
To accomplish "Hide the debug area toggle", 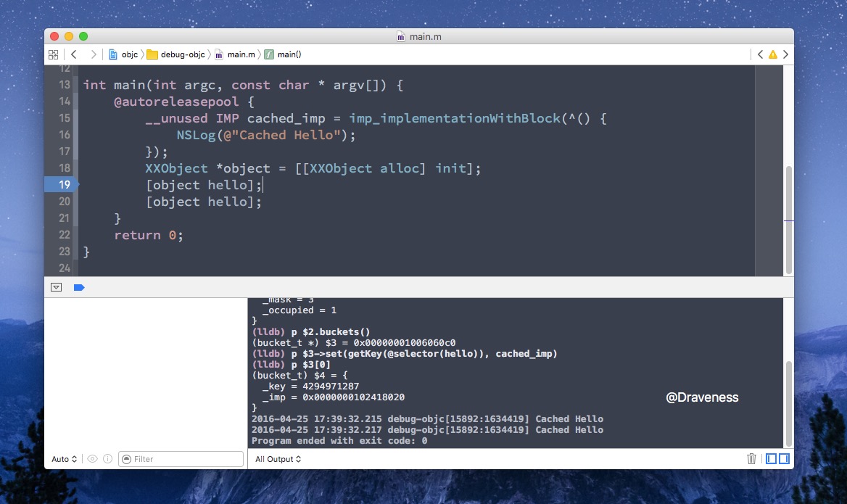I will pos(56,287).
